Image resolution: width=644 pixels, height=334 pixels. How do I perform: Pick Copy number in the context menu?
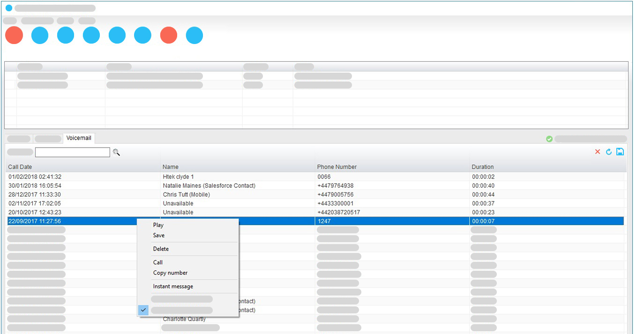(x=170, y=273)
